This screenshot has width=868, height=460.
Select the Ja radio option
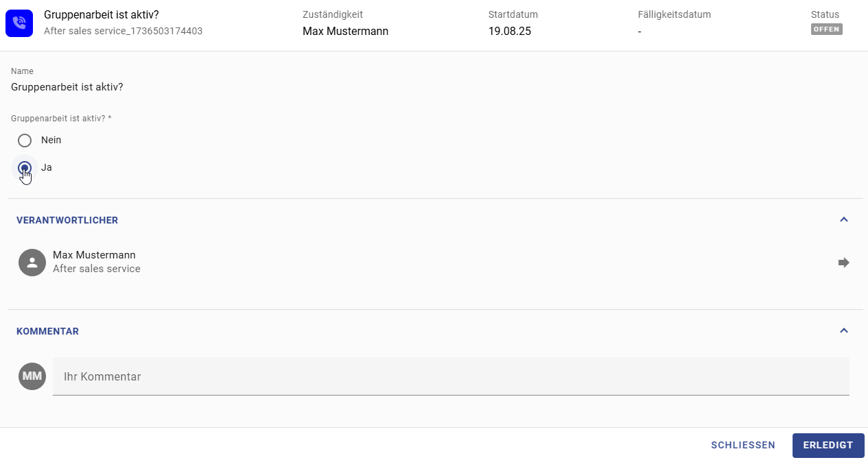point(25,167)
